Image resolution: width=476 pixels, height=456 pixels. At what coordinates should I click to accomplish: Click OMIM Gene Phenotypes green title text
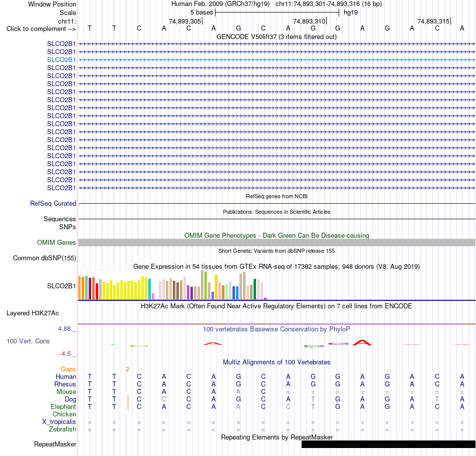point(277,235)
